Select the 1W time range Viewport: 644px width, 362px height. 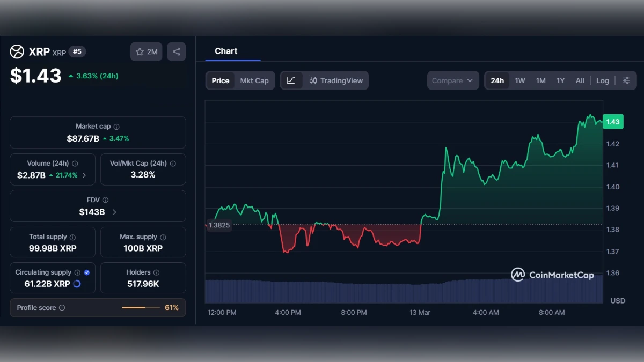point(519,80)
